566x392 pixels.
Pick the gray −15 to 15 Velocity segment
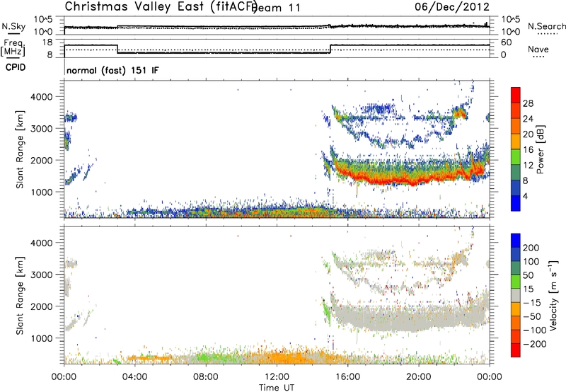point(516,295)
